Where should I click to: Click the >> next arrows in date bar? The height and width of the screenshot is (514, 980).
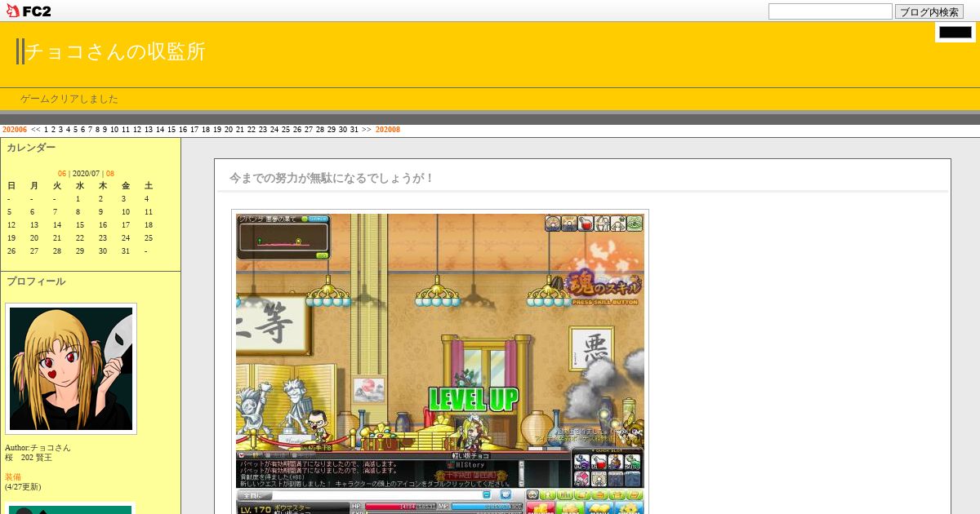367,130
